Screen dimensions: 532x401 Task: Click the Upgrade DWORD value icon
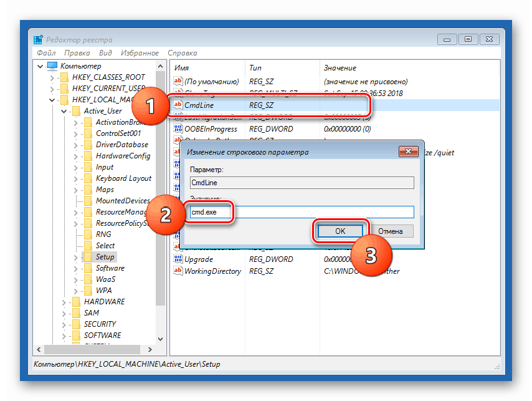tap(178, 259)
